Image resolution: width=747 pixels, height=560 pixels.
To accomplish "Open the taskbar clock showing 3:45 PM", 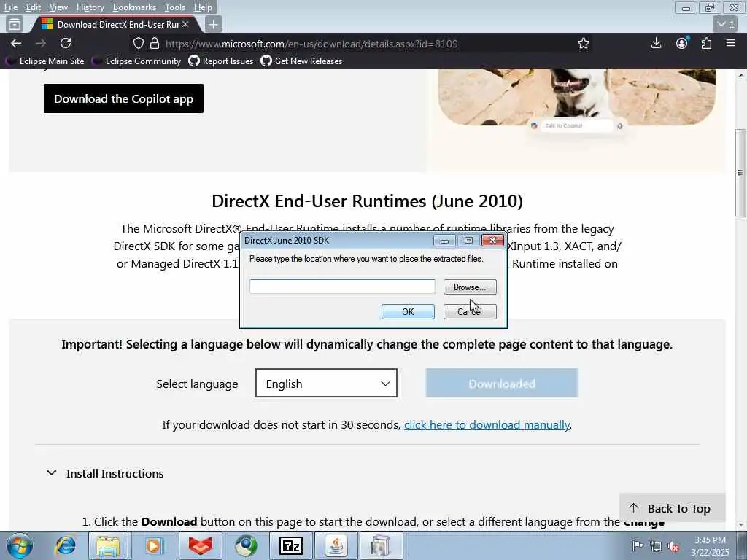I will 710,546.
